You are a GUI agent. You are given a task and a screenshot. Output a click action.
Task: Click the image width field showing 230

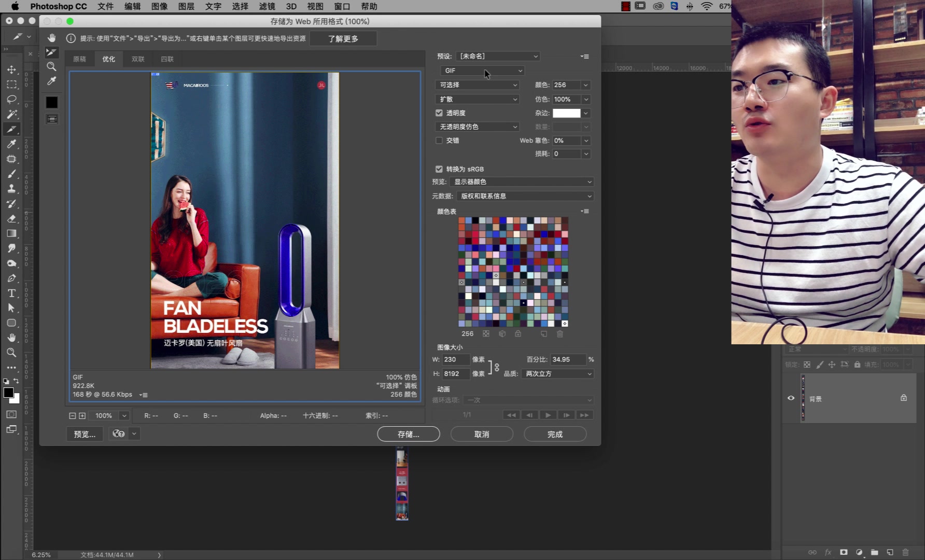pos(455,359)
